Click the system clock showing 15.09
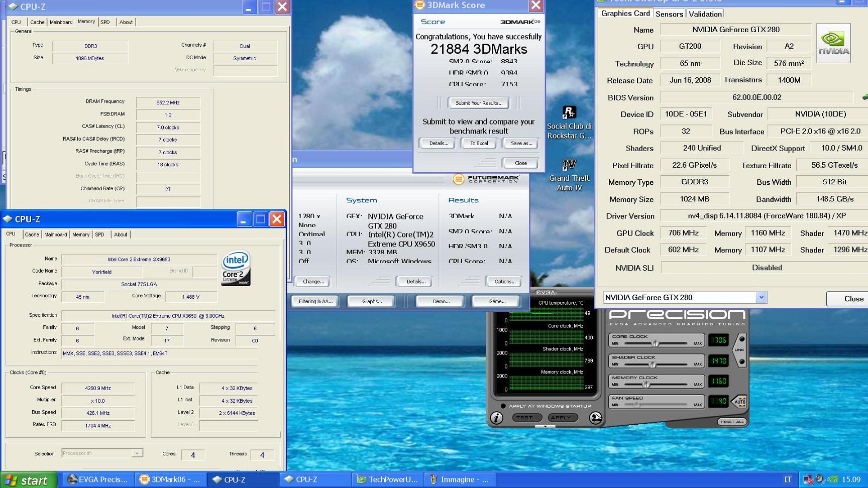 click(x=851, y=479)
